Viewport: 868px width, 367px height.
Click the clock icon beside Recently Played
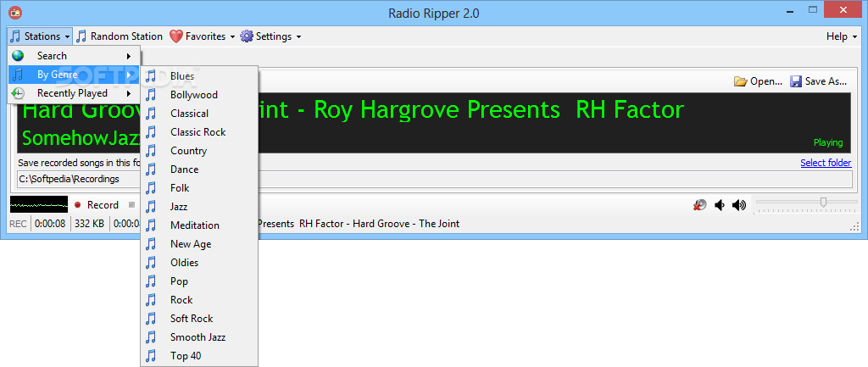19,93
